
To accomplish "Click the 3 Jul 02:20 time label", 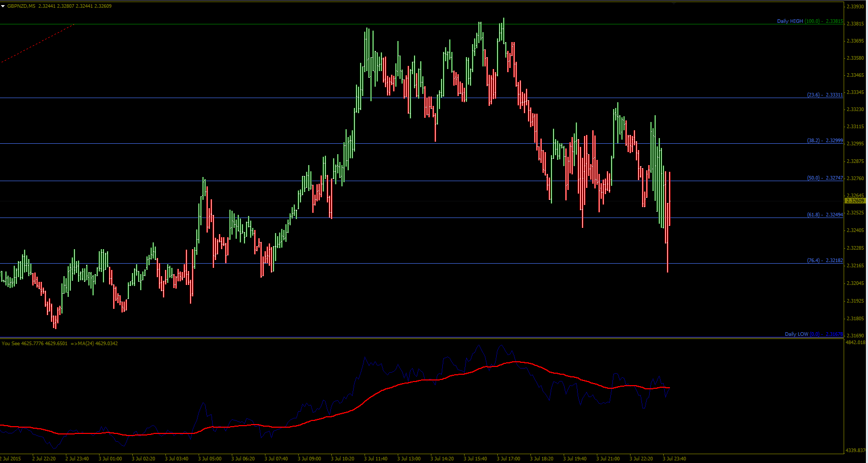I will (143, 459).
